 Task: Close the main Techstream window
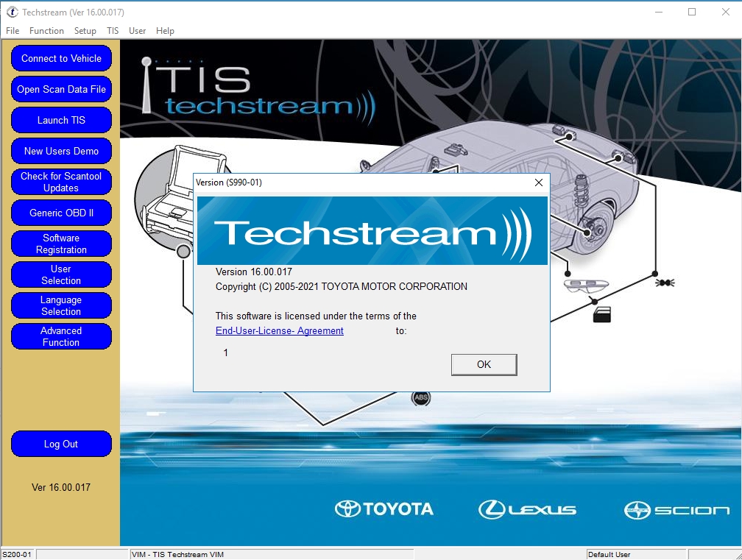(x=726, y=12)
